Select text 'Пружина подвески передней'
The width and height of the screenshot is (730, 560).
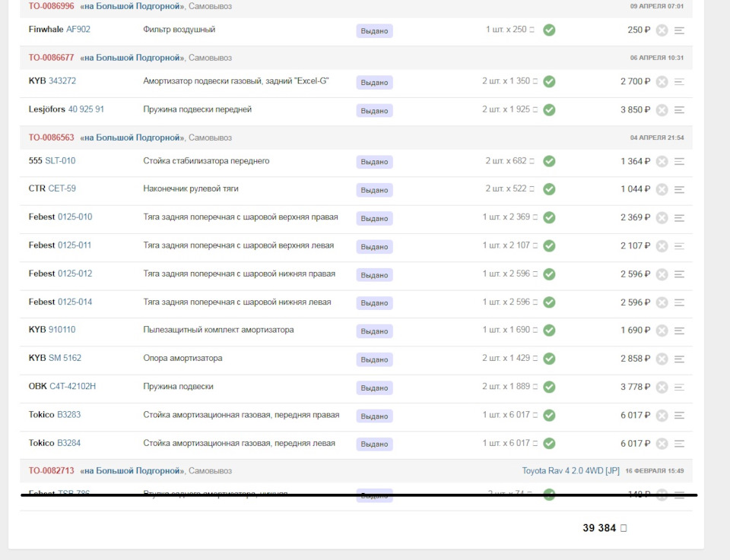(x=198, y=109)
